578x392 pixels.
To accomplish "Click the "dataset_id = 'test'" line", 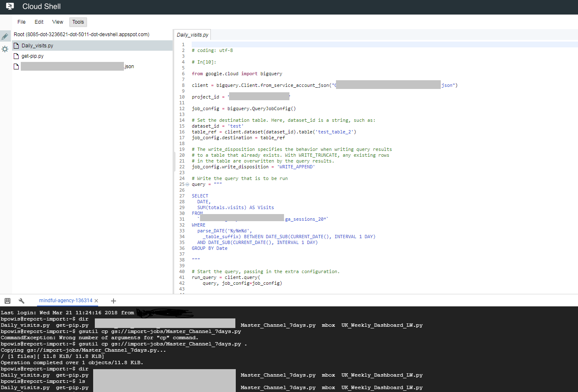I will [x=218, y=126].
